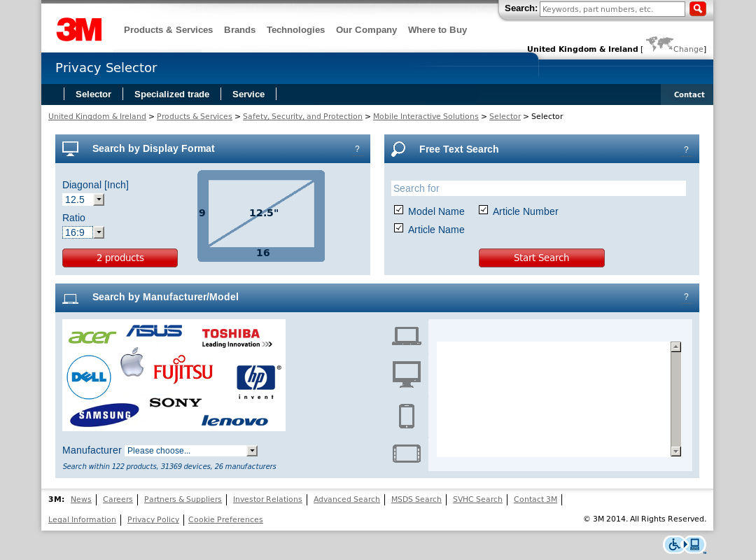Open the Privacy Policy link

153,519
